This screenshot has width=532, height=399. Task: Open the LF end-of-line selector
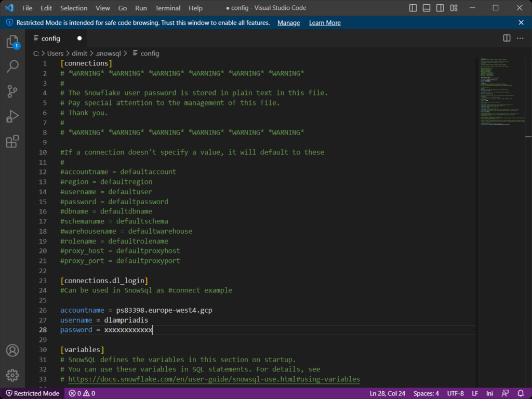pos(475,393)
